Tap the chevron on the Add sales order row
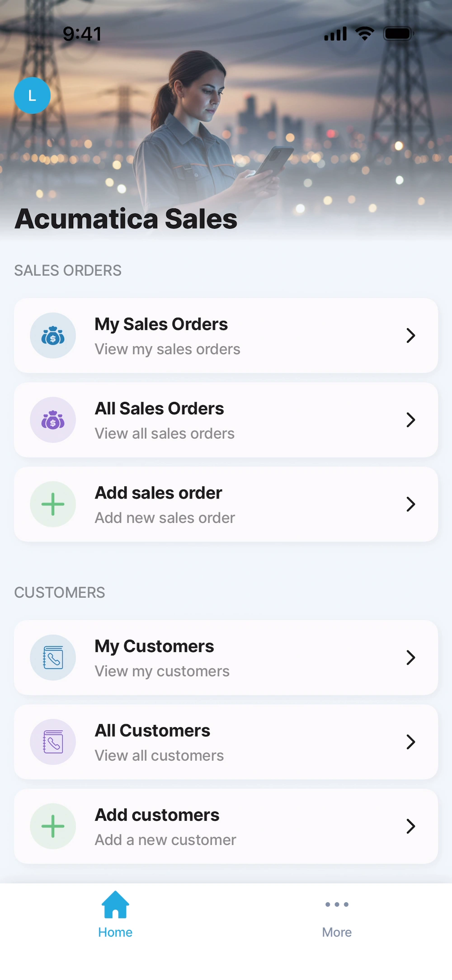The height and width of the screenshot is (980, 452). (410, 504)
